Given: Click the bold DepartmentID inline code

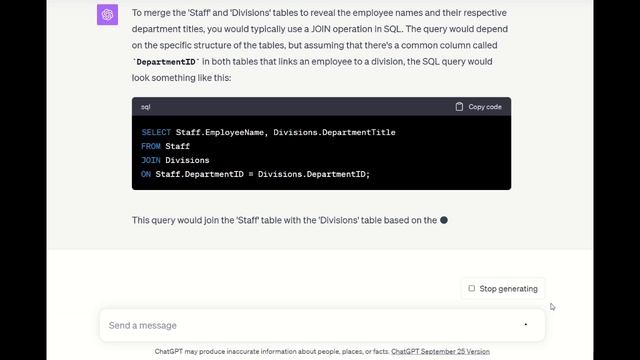Looking at the screenshot, I should (166, 62).
